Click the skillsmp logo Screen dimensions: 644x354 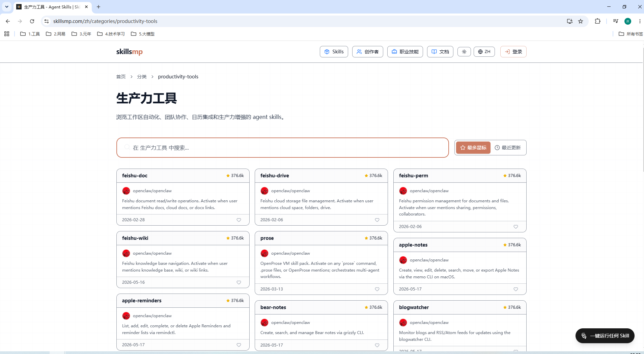pyautogui.click(x=130, y=52)
